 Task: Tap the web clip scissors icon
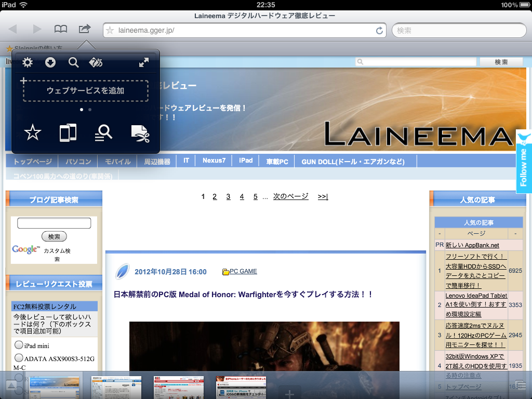pyautogui.click(x=140, y=134)
